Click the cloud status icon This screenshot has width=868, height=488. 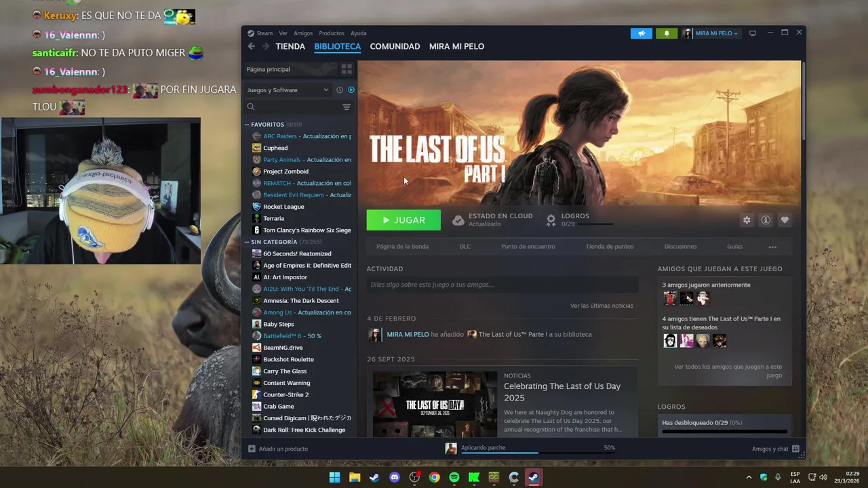[x=458, y=220]
